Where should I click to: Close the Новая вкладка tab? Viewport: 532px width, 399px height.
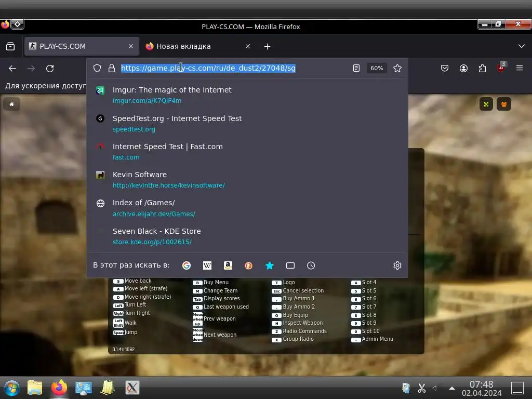pyautogui.click(x=248, y=46)
